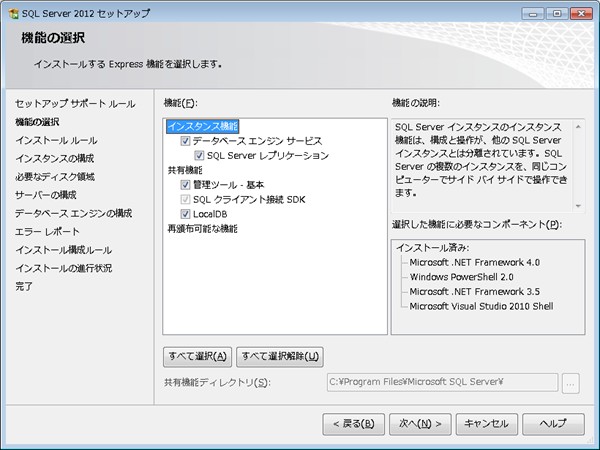Click description scrollbar up arrow

tap(578, 127)
